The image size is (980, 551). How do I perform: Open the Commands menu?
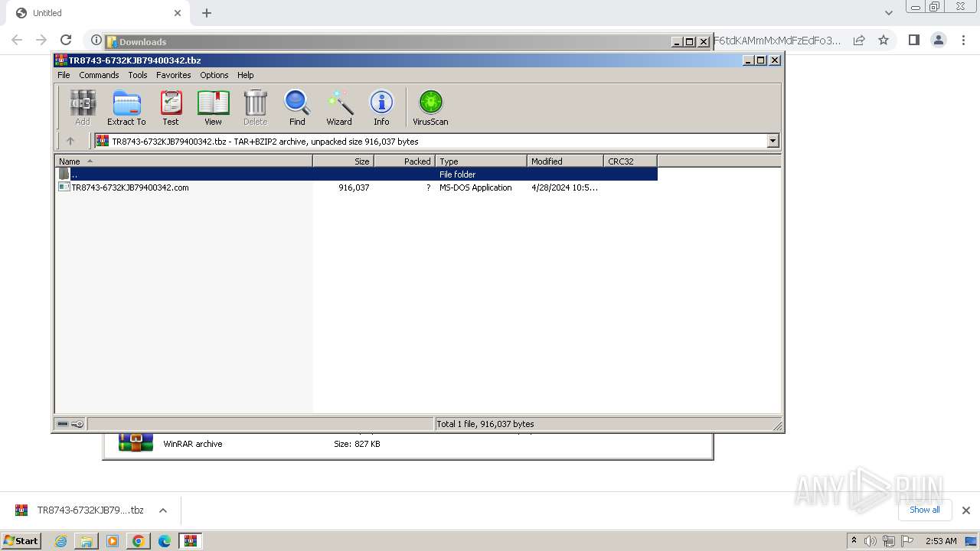[99, 75]
